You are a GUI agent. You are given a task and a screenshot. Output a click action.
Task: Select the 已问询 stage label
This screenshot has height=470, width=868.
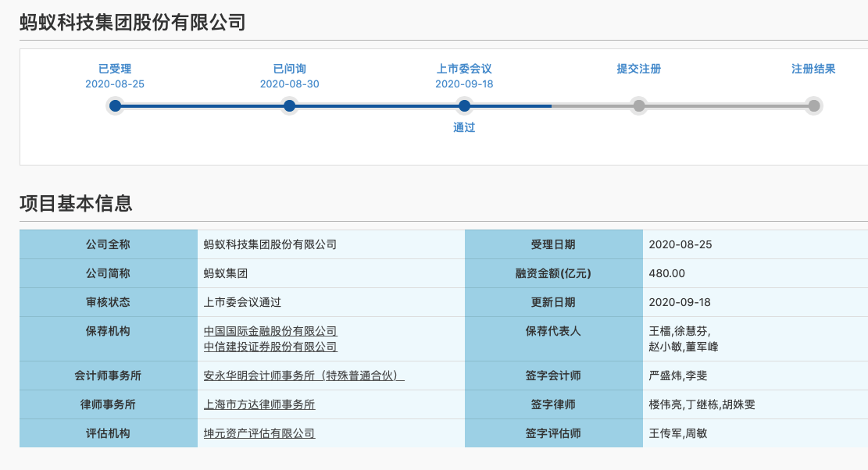tap(289, 69)
